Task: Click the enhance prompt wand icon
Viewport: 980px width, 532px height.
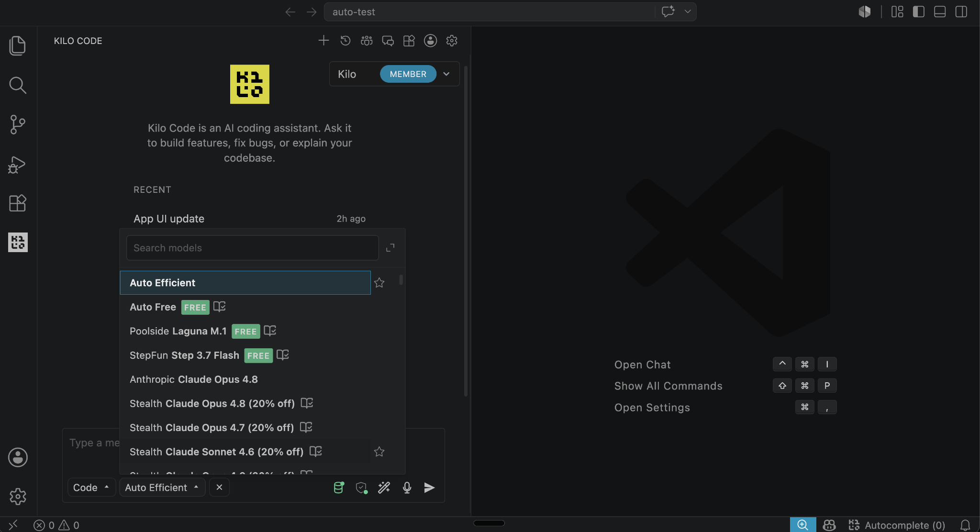Action: point(384,488)
